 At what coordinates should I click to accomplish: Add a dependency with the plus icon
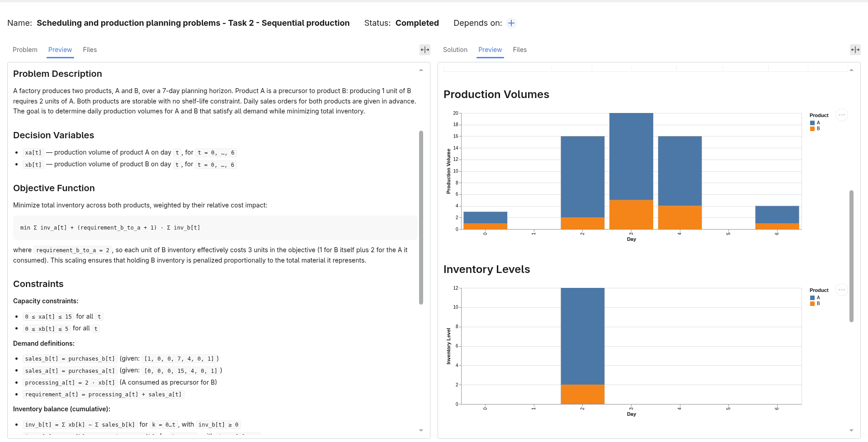[x=511, y=23]
